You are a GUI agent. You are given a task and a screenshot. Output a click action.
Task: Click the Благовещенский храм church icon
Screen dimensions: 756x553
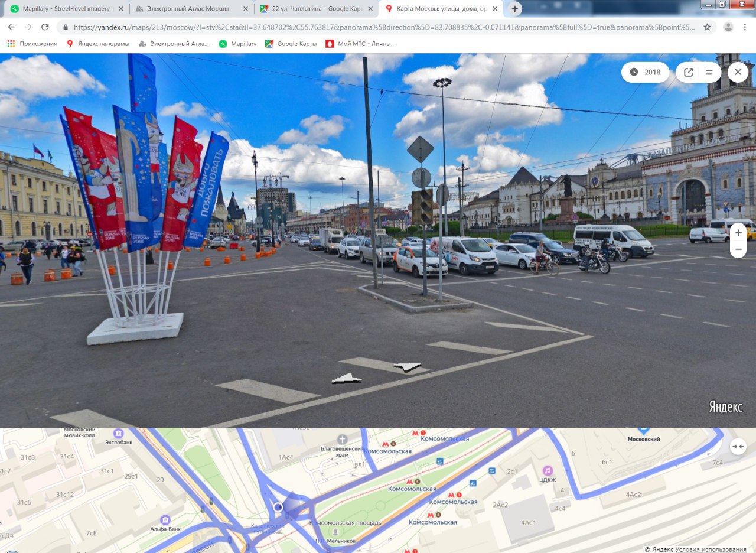(342, 440)
